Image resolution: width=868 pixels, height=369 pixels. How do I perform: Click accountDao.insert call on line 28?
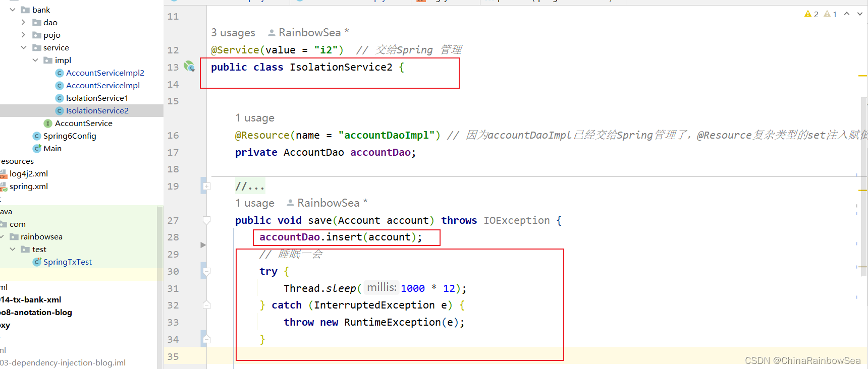[341, 237]
